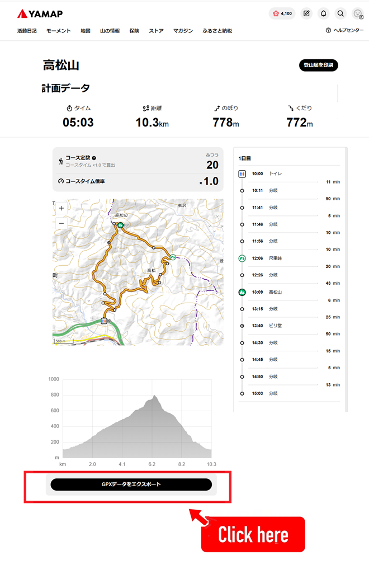
Task: Zoom out on the map
Action: pos(61,223)
